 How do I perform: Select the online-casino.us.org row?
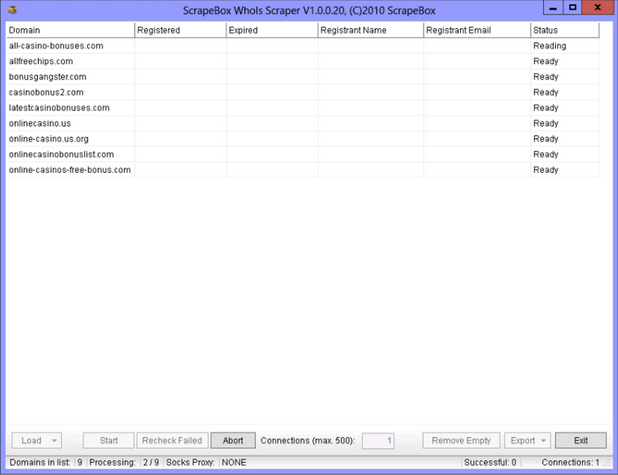tap(303, 139)
